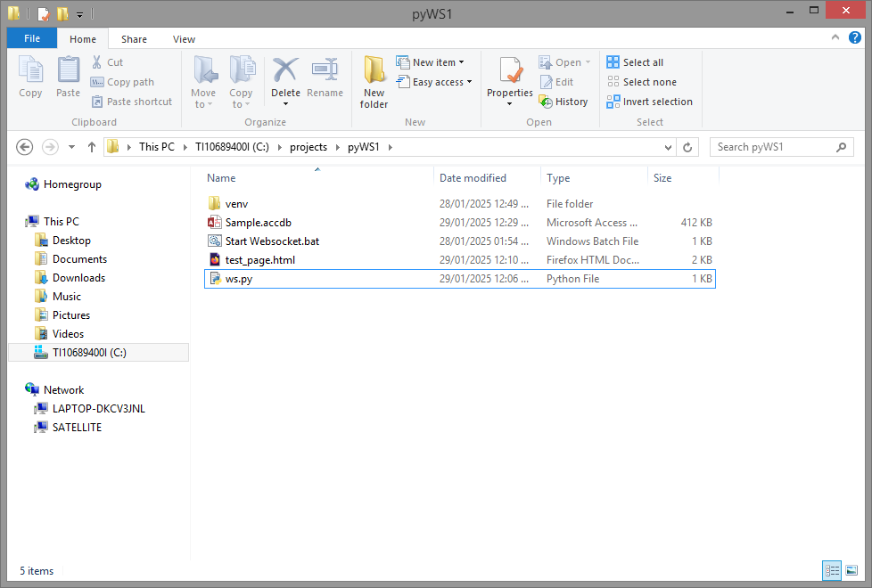This screenshot has width=872, height=588.
Task: Minimize the ribbon with chevron
Action: pos(835,37)
